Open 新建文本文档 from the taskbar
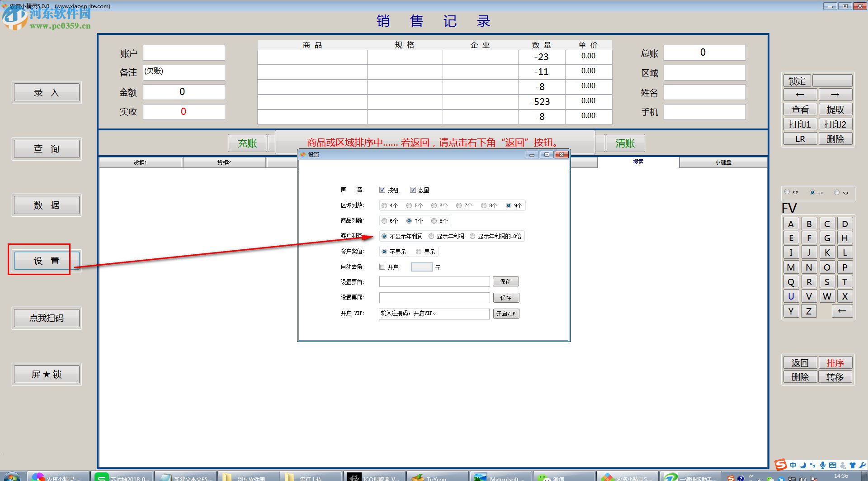The height and width of the screenshot is (481, 868). pyautogui.click(x=184, y=477)
